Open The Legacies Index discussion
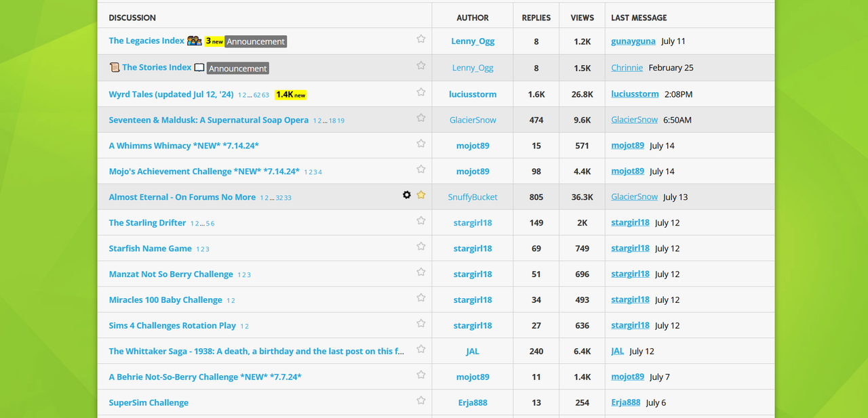Image resolution: width=868 pixels, height=418 pixels. [x=146, y=41]
